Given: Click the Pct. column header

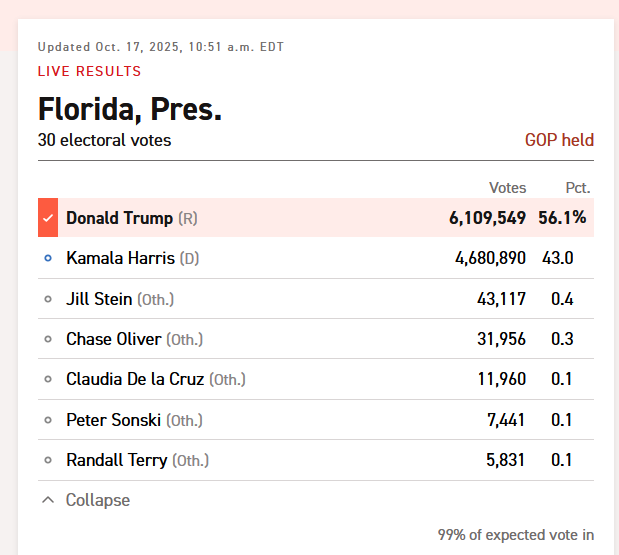Looking at the screenshot, I should tap(578, 188).
